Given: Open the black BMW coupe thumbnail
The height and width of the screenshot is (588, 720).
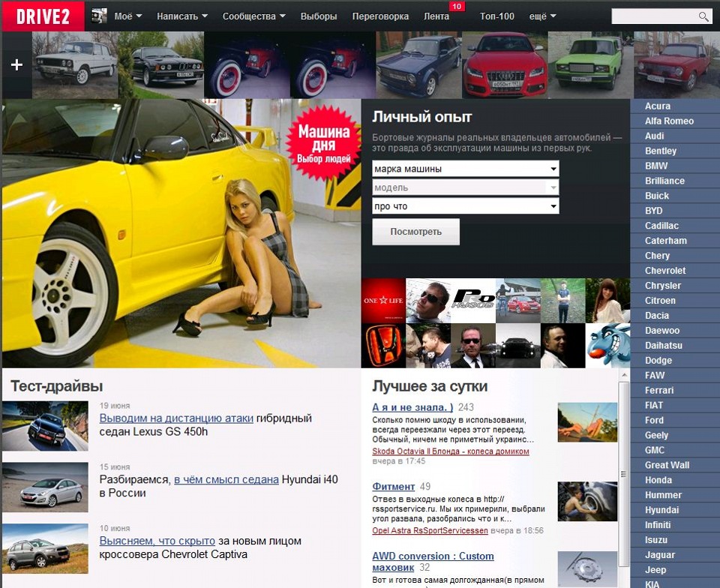Looking at the screenshot, I should (x=161, y=64).
